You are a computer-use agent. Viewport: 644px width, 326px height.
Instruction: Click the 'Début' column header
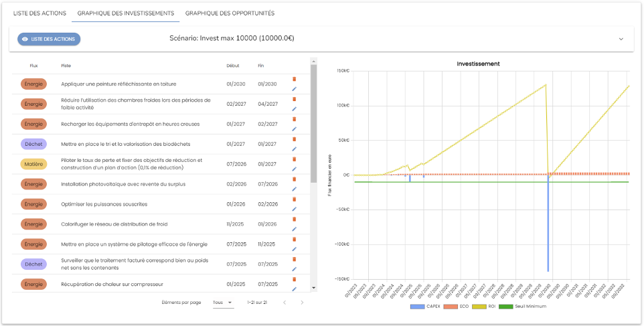tap(233, 66)
